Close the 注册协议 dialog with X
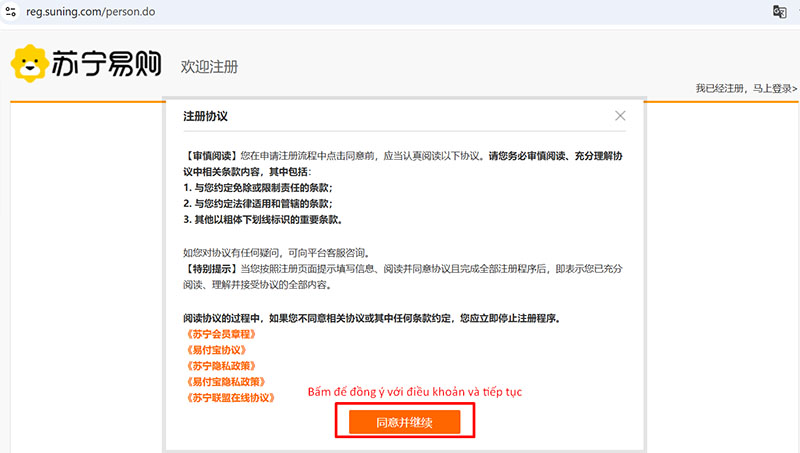The height and width of the screenshot is (453, 800). (620, 116)
